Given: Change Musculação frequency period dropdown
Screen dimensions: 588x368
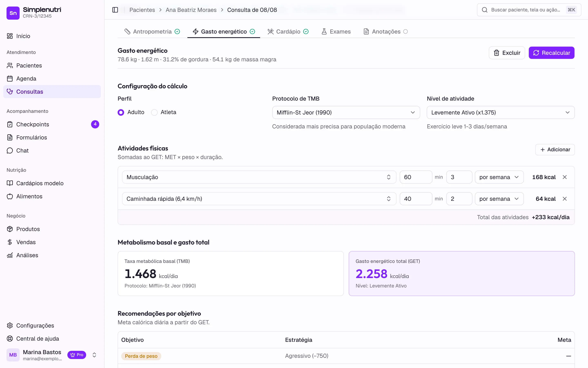Looking at the screenshot, I should pyautogui.click(x=499, y=177).
